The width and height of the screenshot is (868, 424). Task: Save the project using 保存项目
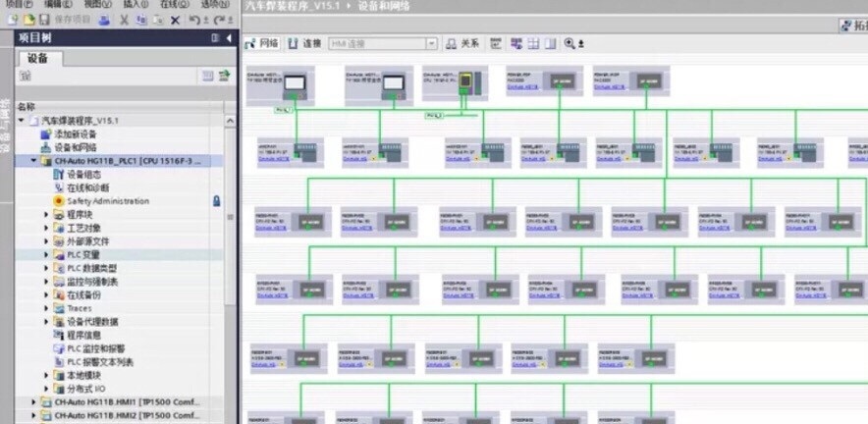66,20
